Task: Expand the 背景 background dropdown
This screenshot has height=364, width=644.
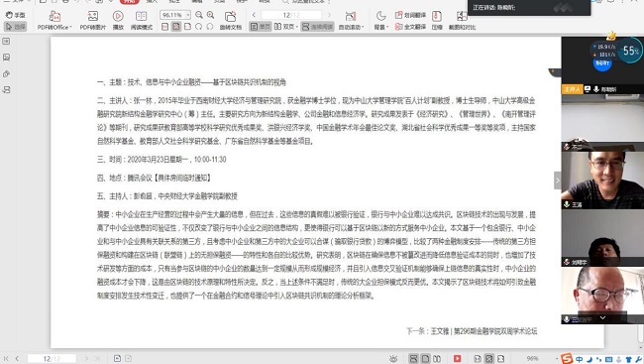Action: coord(381,20)
